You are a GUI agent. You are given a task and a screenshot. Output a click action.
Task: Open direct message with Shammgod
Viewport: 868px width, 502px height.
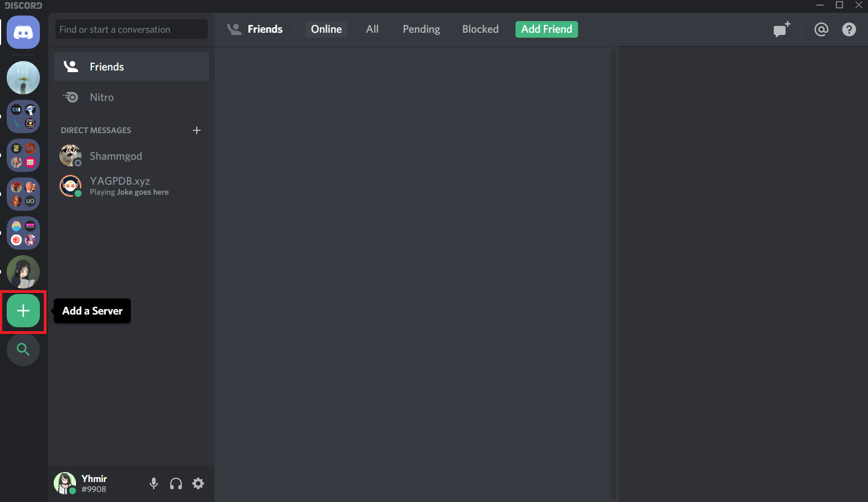click(x=116, y=156)
